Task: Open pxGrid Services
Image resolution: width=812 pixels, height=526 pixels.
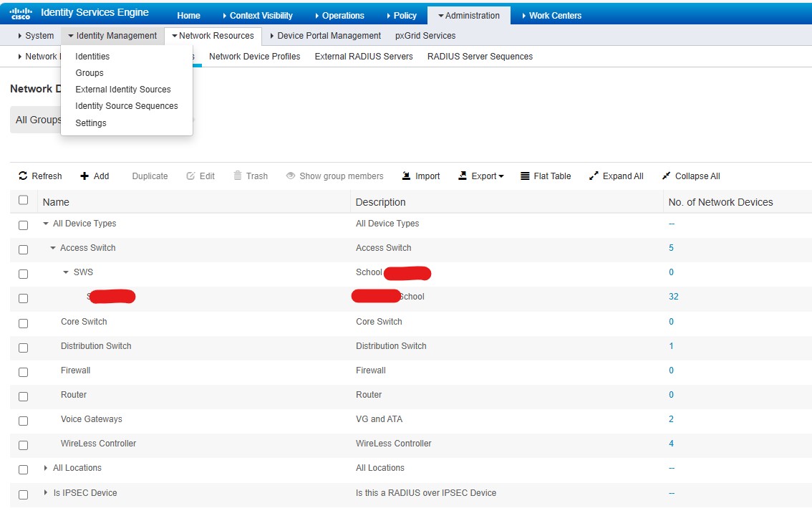Action: 425,35
